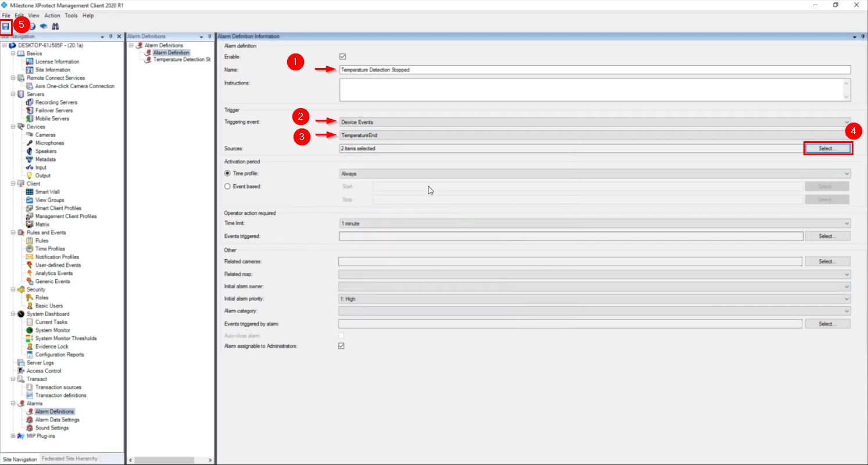
Task: Uncheck the Enable alarm definition checkbox
Action: coord(342,57)
